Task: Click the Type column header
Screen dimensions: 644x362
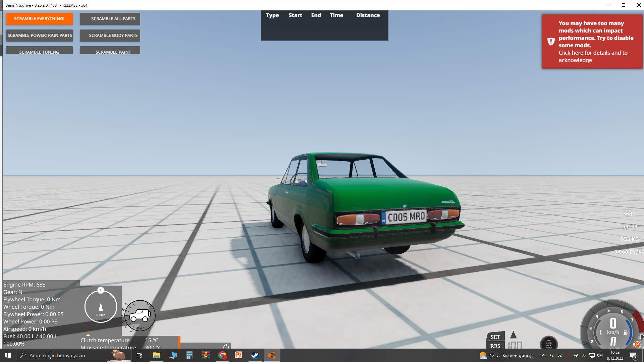Action: click(x=272, y=15)
